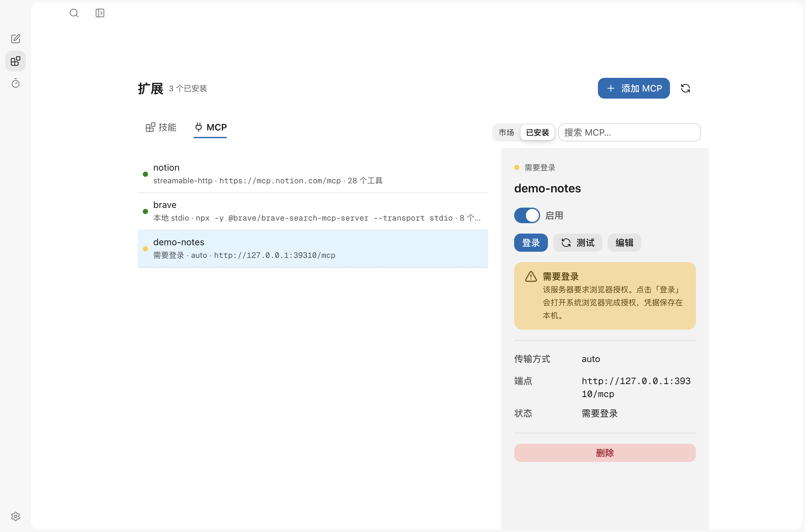
Task: Click the 扩展 page title
Action: coord(150,89)
